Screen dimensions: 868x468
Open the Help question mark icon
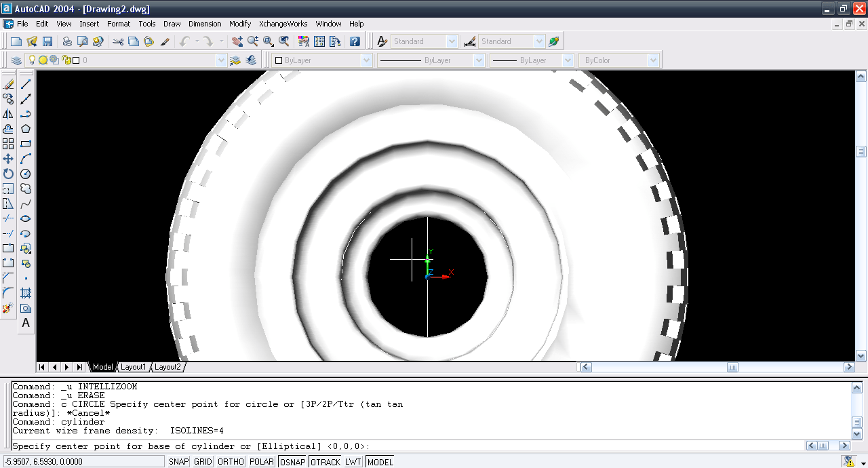click(x=355, y=41)
